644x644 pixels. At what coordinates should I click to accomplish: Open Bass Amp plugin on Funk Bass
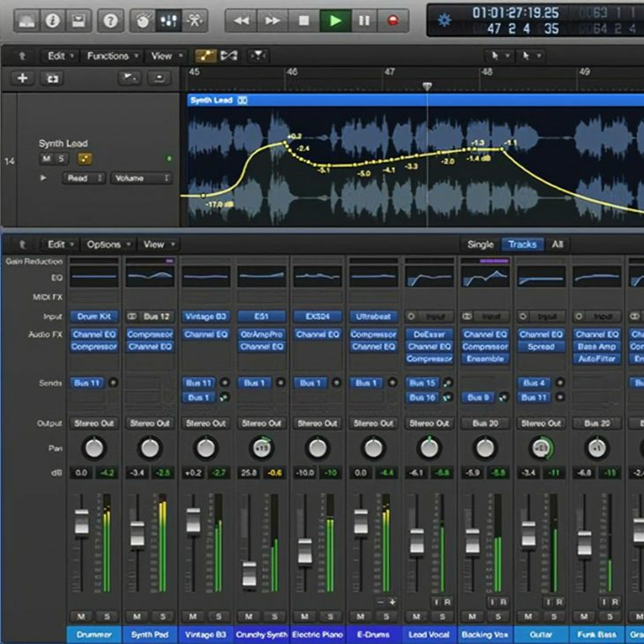click(597, 347)
